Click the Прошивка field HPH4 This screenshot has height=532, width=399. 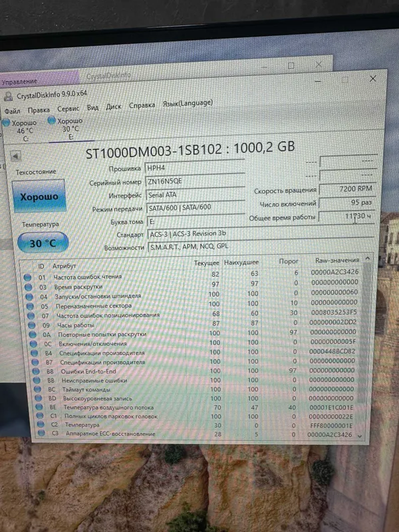pyautogui.click(x=195, y=168)
